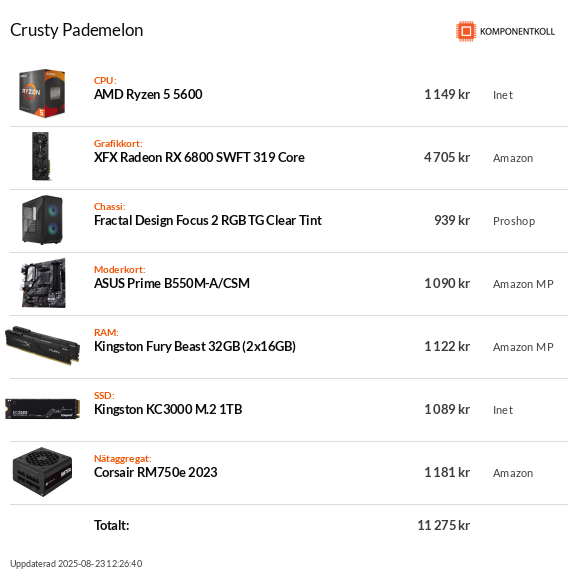The height and width of the screenshot is (577, 577).
Task: Open XFX Radeon RX 6800 SWFT link
Action: (x=199, y=157)
